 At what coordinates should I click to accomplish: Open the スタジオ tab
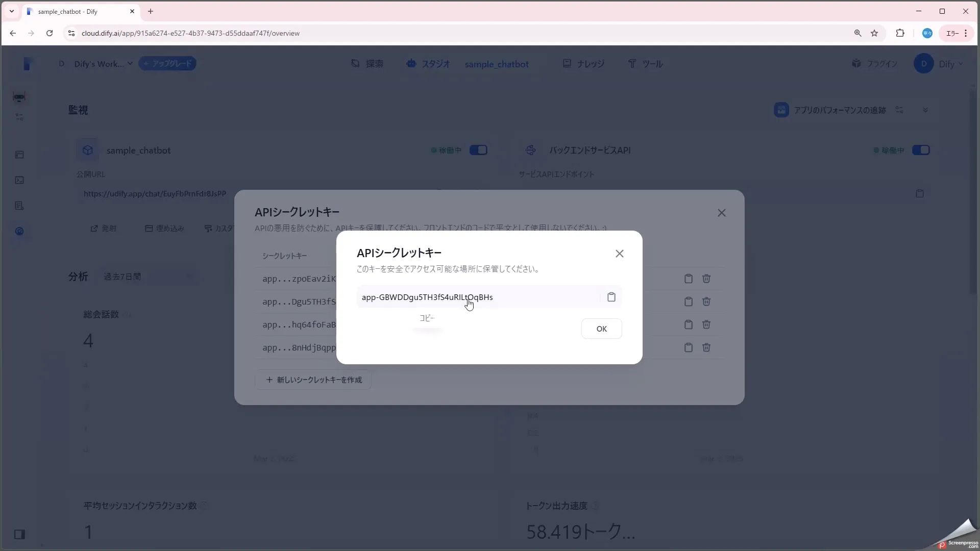(428, 64)
